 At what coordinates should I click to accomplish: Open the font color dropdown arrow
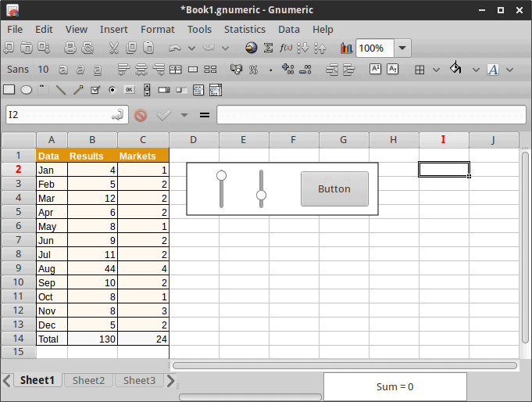509,70
